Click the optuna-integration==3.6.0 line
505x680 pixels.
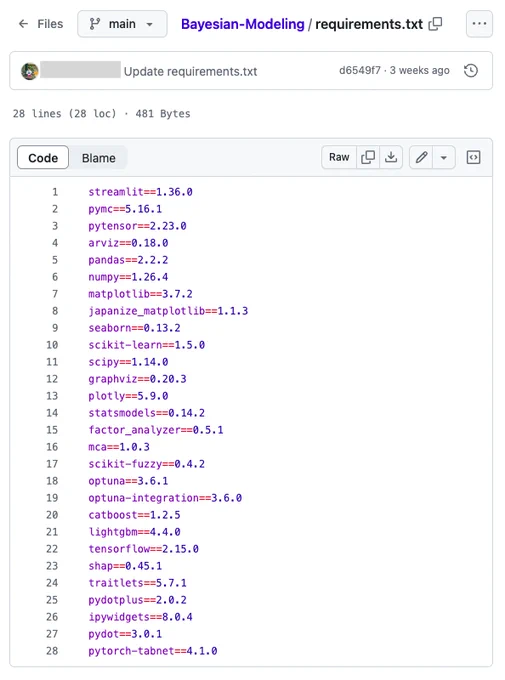point(165,498)
